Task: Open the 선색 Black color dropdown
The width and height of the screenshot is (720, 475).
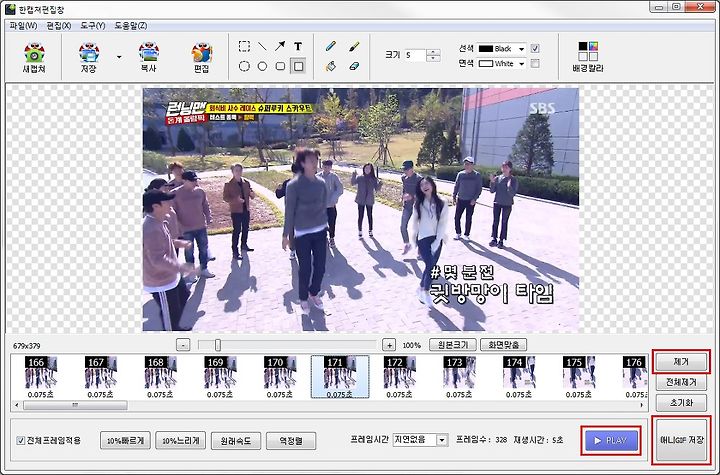Action: (x=521, y=49)
